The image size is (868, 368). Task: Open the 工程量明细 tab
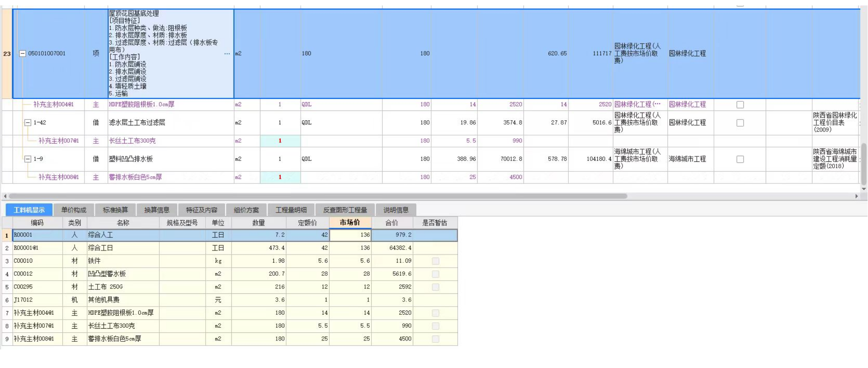[291, 210]
